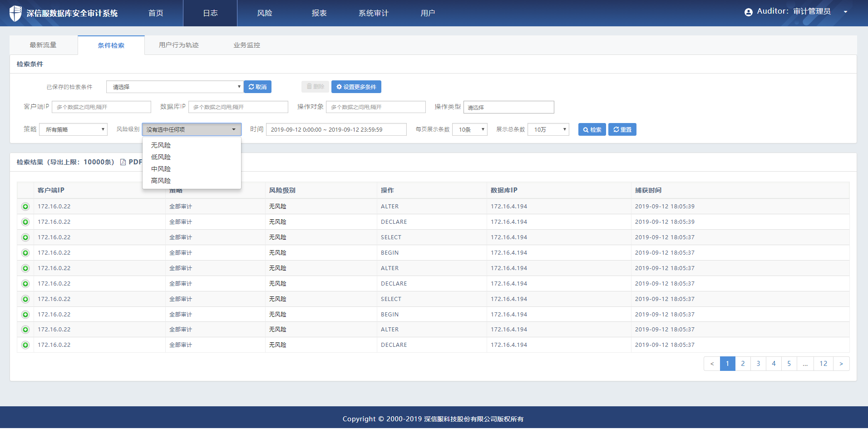Switch to the 用户行为轨迹 tab
This screenshot has width=868, height=429.
(x=178, y=45)
